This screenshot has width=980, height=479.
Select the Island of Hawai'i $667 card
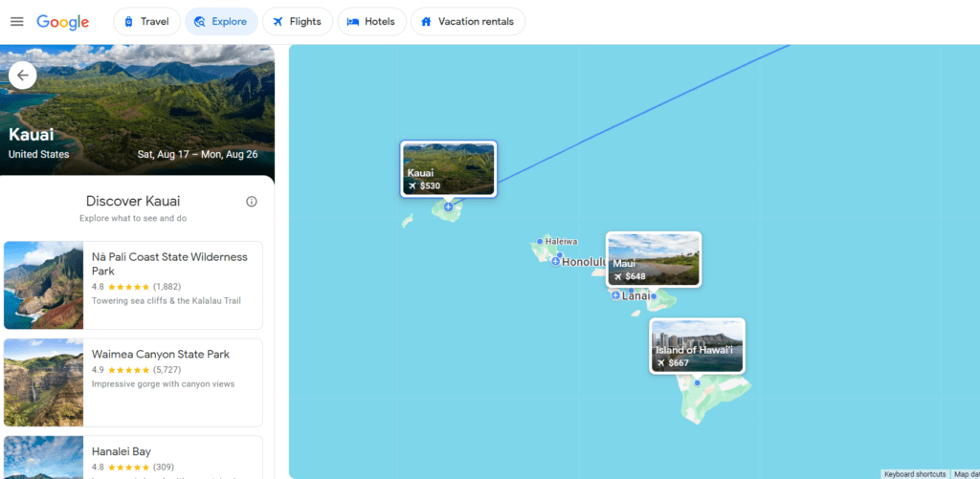(x=698, y=346)
